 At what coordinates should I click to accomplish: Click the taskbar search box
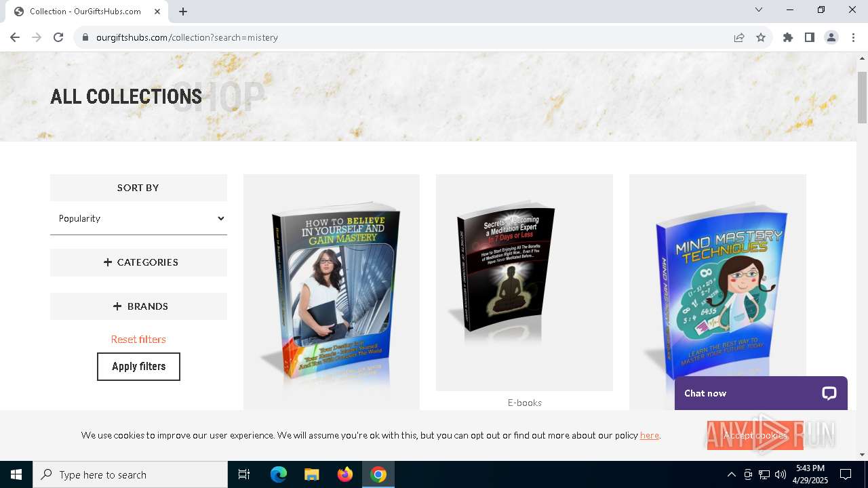pyautogui.click(x=130, y=474)
